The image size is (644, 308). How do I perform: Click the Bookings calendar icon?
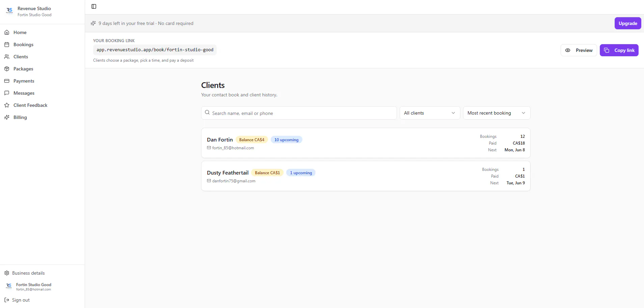[x=7, y=44]
